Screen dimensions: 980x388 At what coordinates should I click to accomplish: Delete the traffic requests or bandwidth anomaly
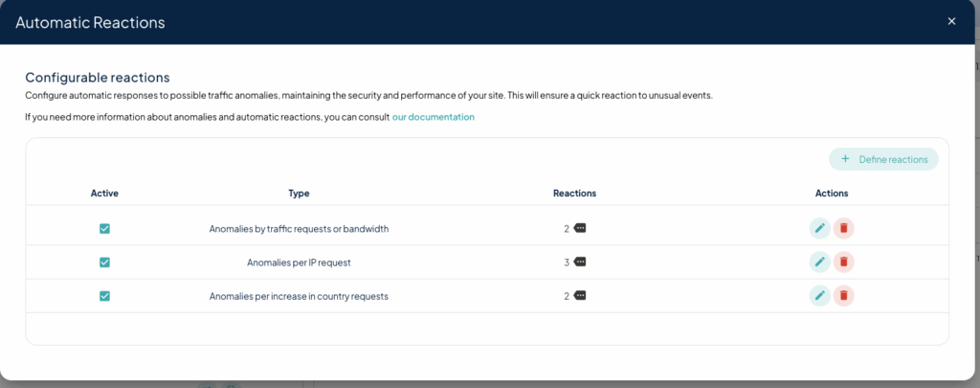[843, 228]
